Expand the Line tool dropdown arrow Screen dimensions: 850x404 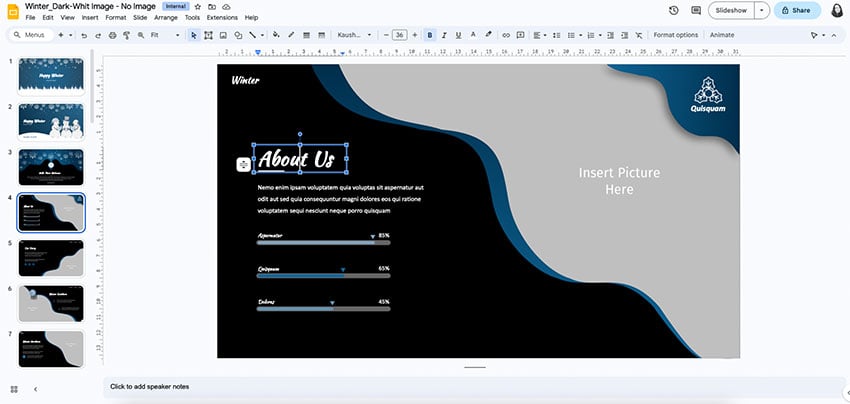(x=262, y=35)
